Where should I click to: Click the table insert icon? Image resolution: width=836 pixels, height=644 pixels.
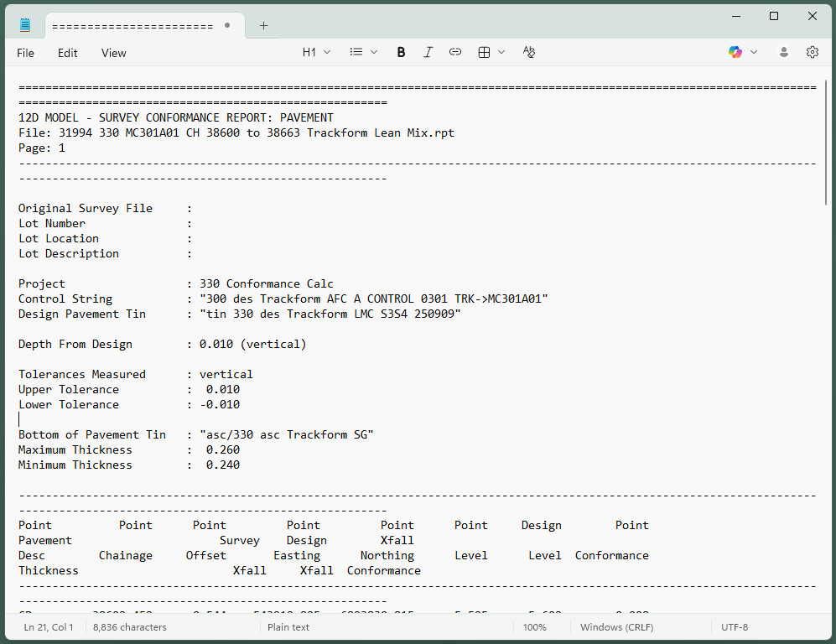(x=484, y=52)
